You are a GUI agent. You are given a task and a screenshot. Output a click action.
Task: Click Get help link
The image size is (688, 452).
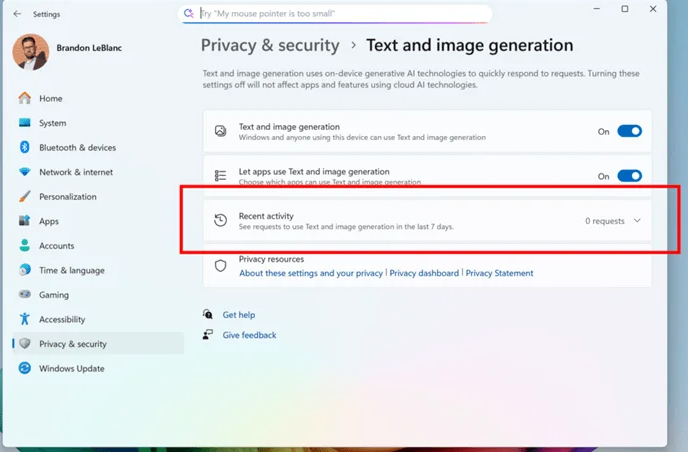239,315
